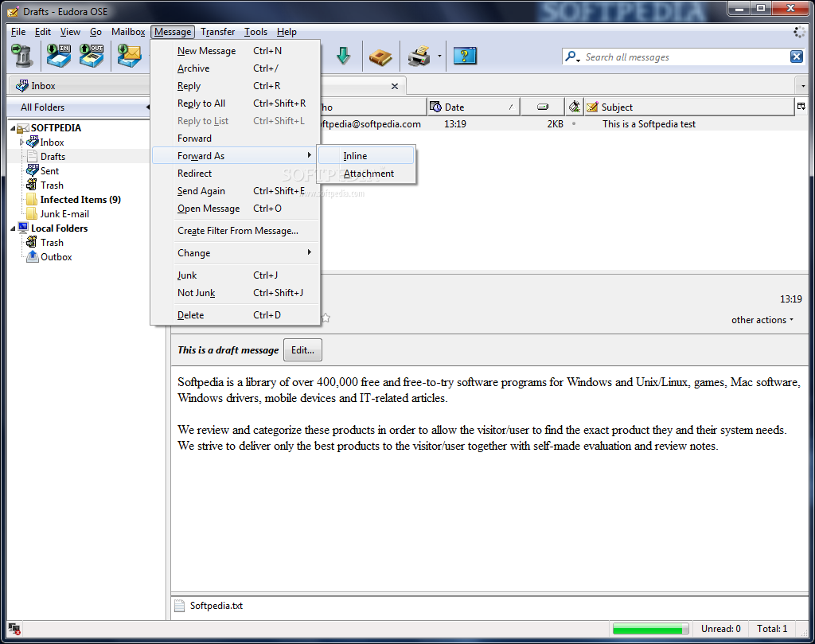Switch to the Inbox tab

pos(78,86)
